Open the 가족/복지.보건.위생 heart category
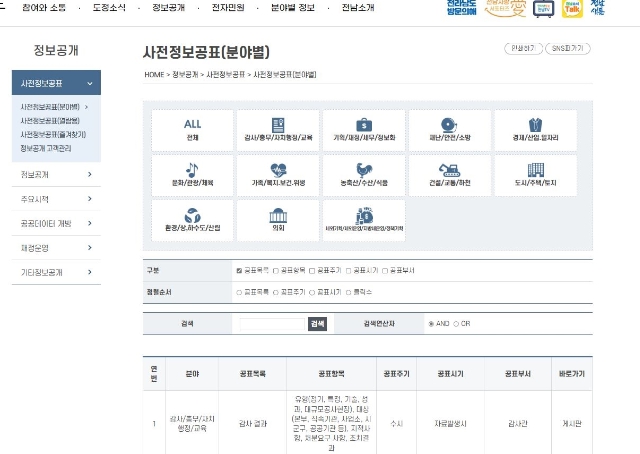Screen dimensions: 640x454 [278, 175]
